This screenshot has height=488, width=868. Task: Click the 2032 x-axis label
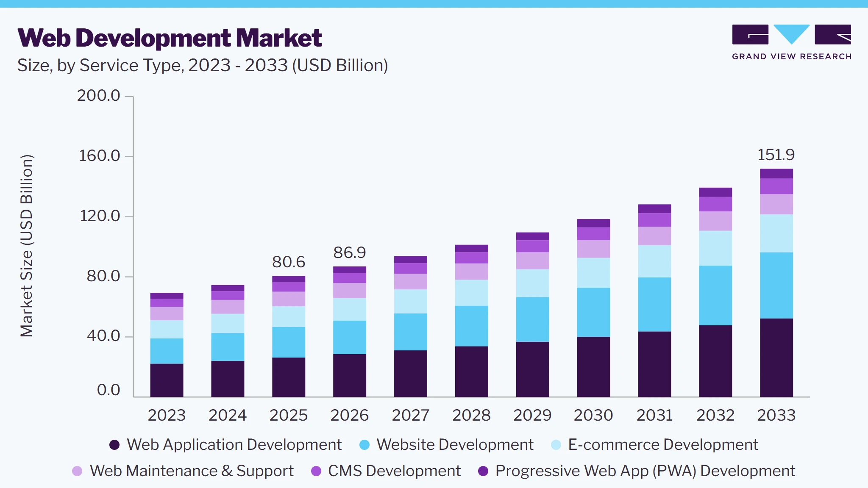click(715, 415)
